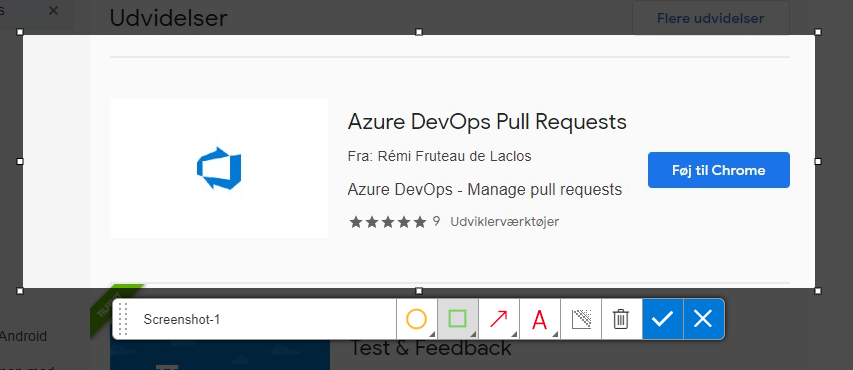
Task: Click the Udviklerværktøjer category link
Action: (x=504, y=222)
